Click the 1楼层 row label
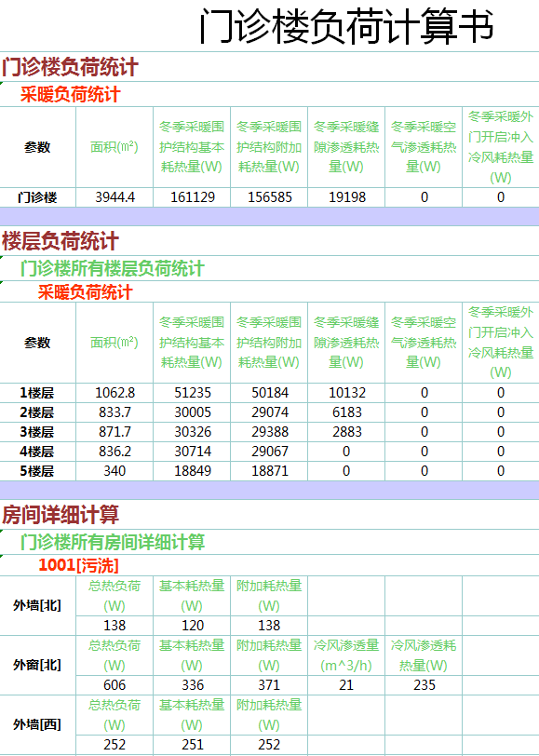The width and height of the screenshot is (539, 756). pos(37,393)
